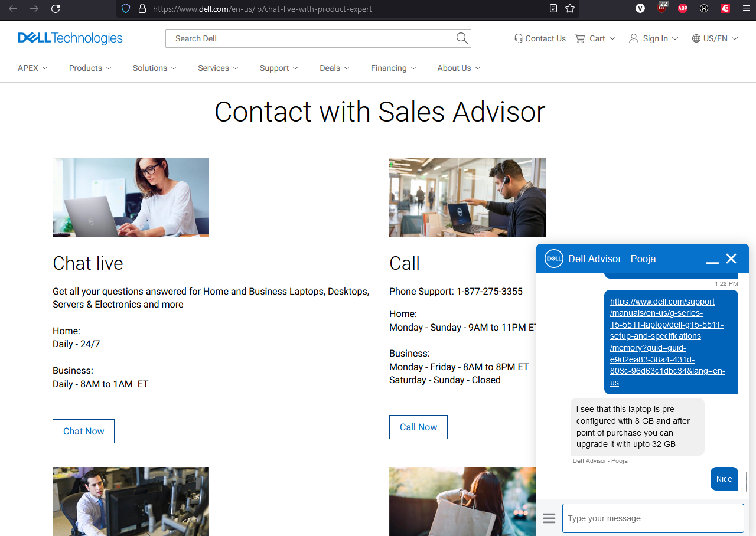The height and width of the screenshot is (536, 756).
Task: Click the Chat Now button
Action: coord(83,431)
